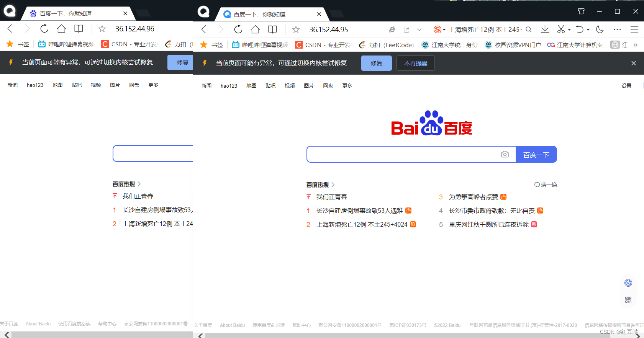The height and width of the screenshot is (338, 644).
Task: Open reading mode book icon in left window
Action: click(x=79, y=29)
